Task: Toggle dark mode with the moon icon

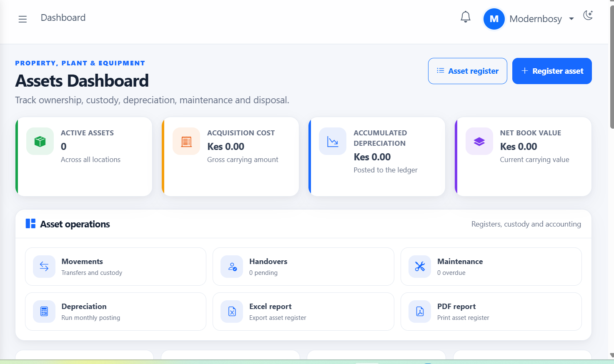Action: [x=588, y=15]
